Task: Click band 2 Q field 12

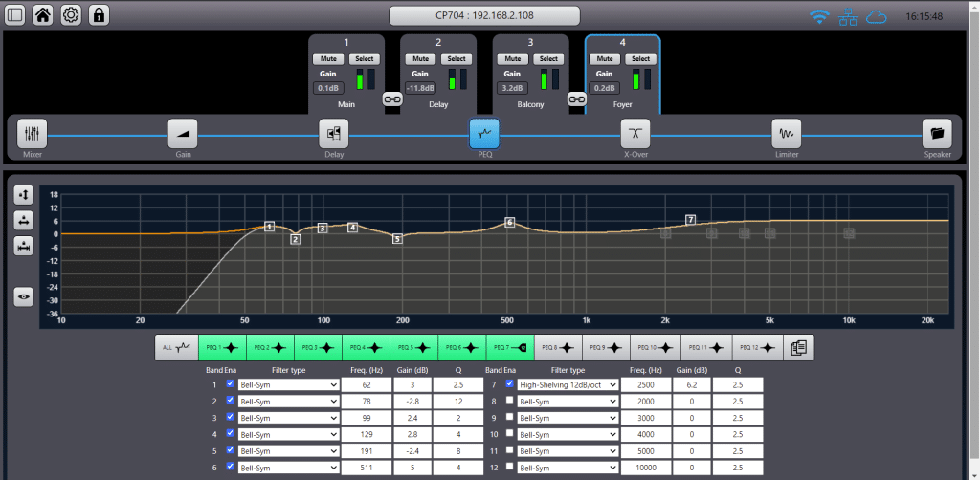Action: [x=458, y=402]
